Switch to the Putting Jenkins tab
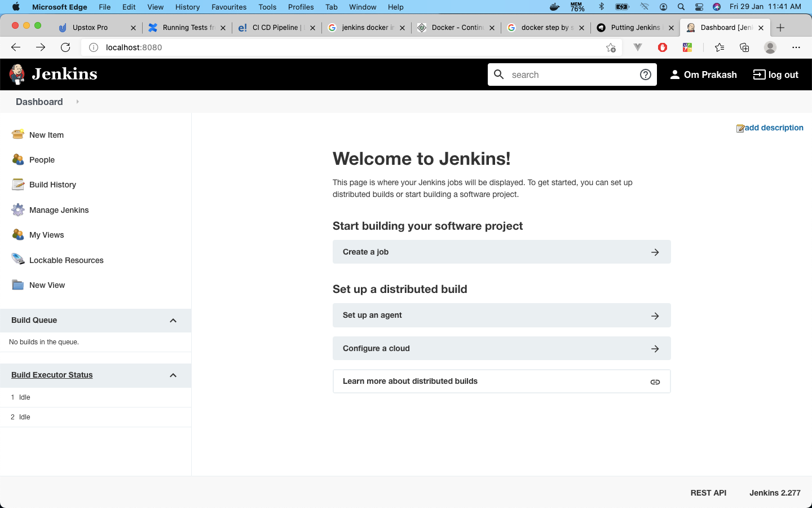812x508 pixels. pyautogui.click(x=636, y=28)
